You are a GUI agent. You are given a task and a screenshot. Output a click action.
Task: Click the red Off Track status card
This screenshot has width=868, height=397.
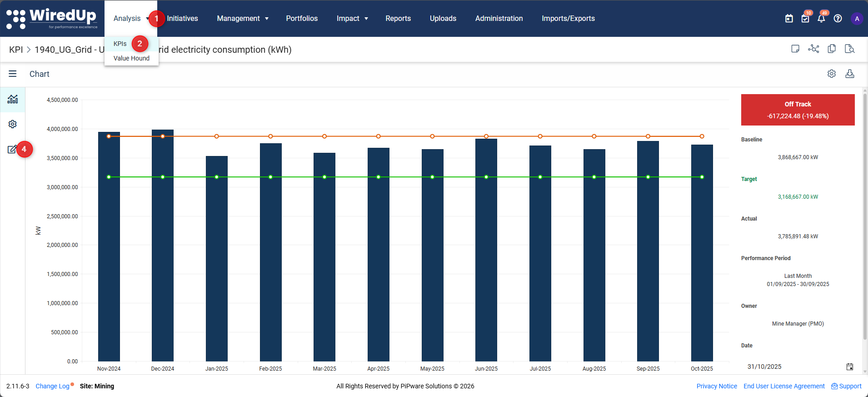click(798, 110)
